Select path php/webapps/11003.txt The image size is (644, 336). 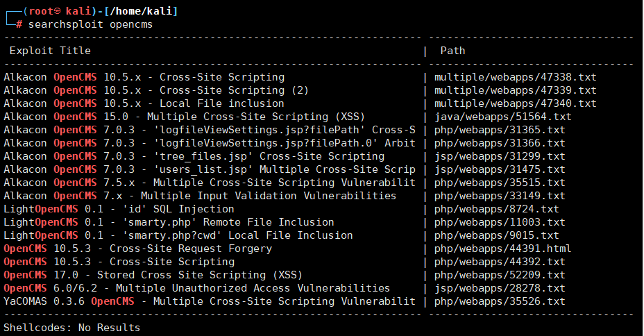pos(500,222)
